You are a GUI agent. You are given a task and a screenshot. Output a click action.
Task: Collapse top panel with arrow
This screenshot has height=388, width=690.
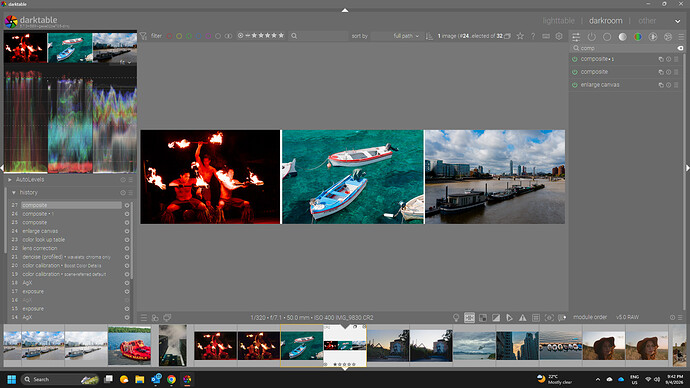coord(345,10)
